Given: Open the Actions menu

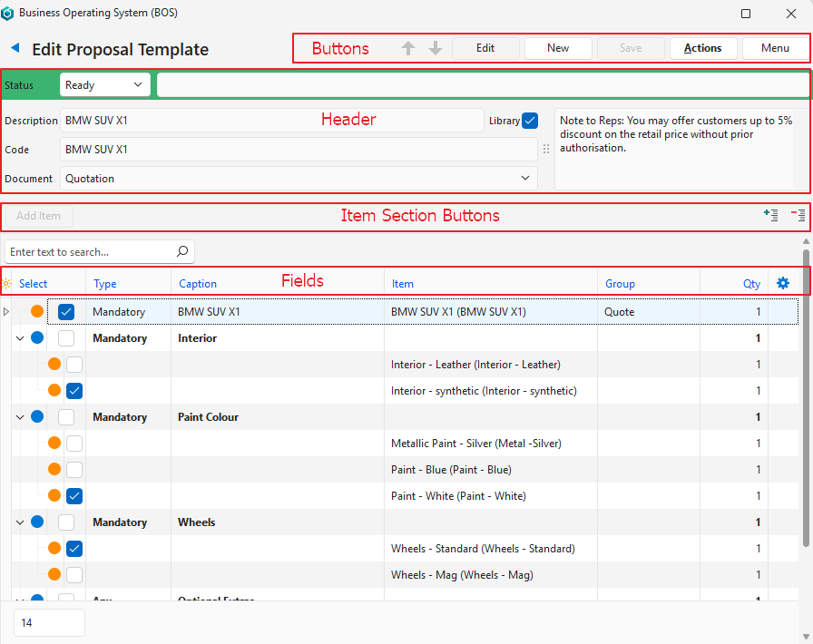Looking at the screenshot, I should click(702, 48).
